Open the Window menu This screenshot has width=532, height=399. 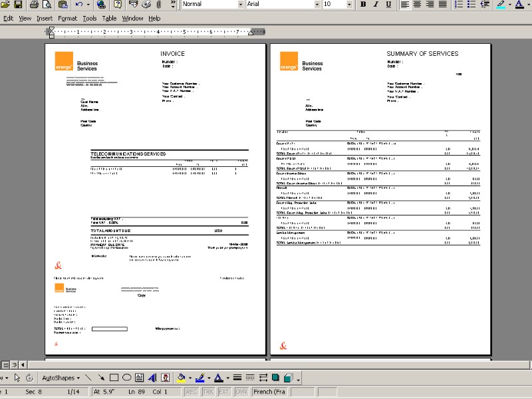(132, 19)
